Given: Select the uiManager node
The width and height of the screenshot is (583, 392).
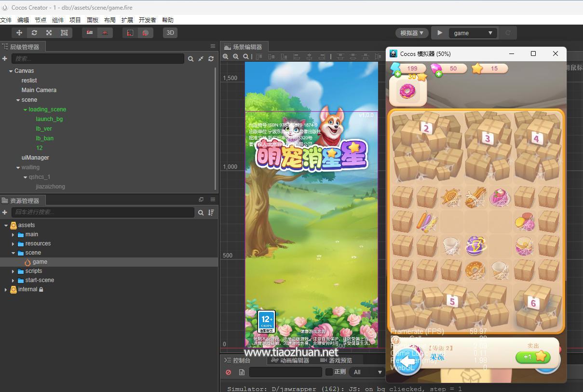Looking at the screenshot, I should point(35,158).
